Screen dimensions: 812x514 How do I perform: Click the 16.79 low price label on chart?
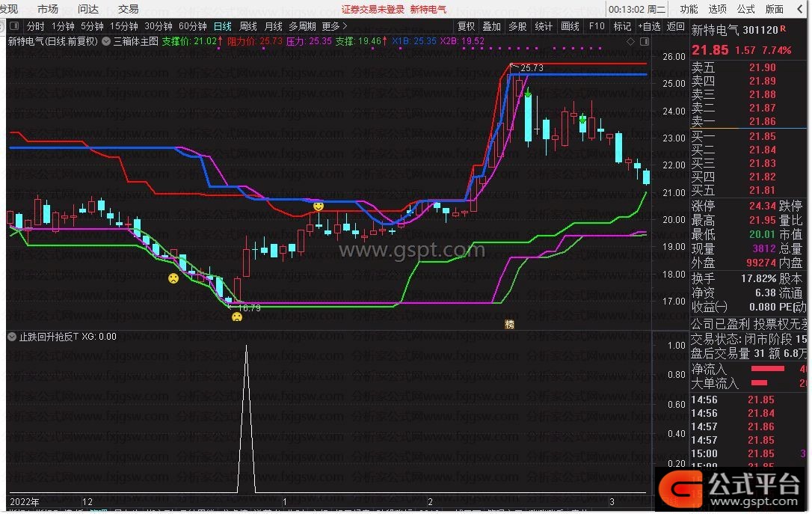coord(250,308)
